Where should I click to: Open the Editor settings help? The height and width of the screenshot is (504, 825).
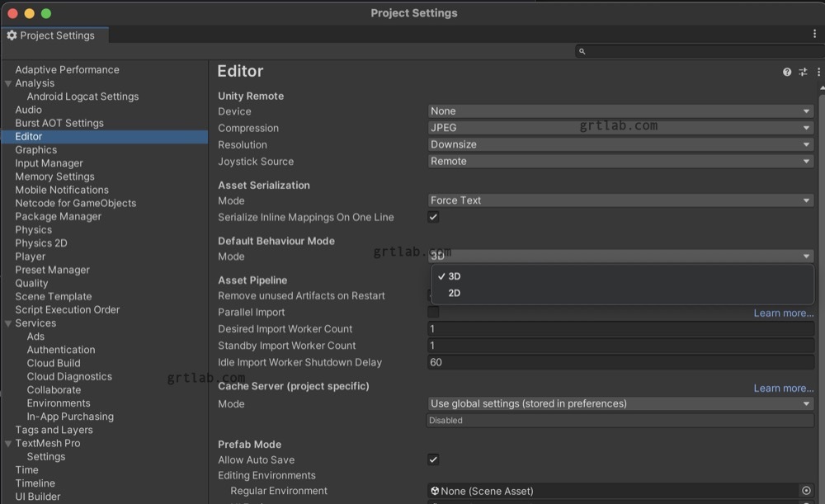[x=786, y=72]
